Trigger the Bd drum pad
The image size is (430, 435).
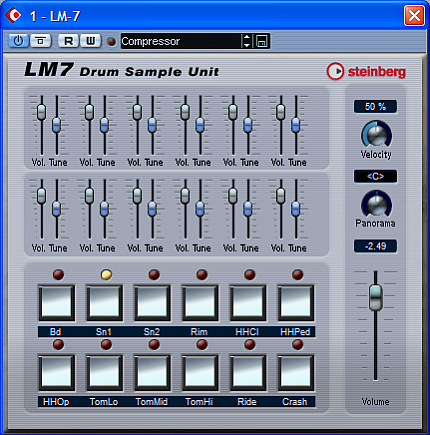(x=57, y=303)
